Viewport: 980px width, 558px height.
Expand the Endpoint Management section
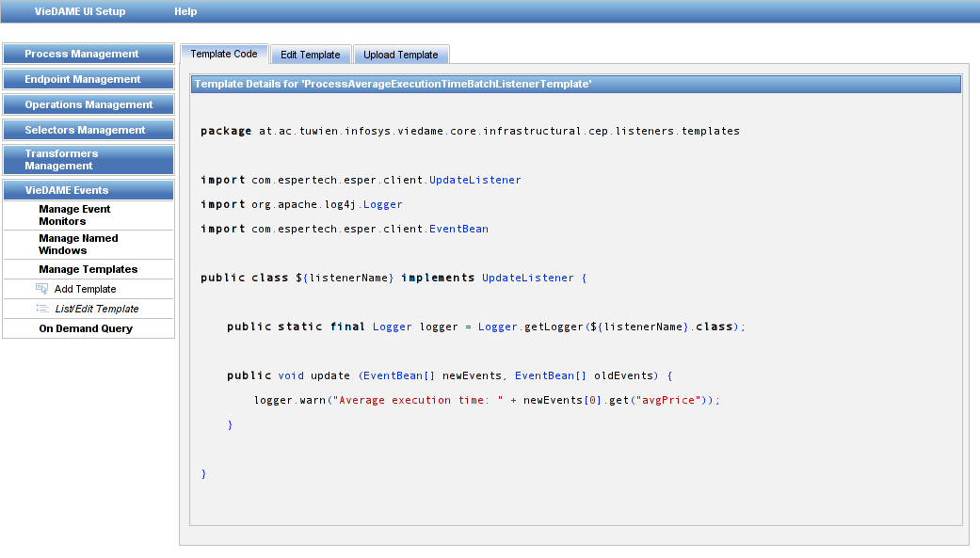click(x=88, y=79)
